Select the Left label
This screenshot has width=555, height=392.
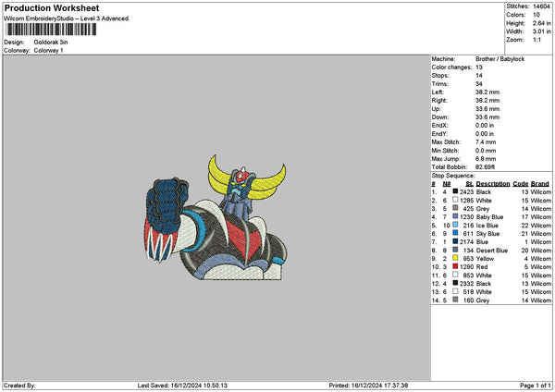pos(438,92)
